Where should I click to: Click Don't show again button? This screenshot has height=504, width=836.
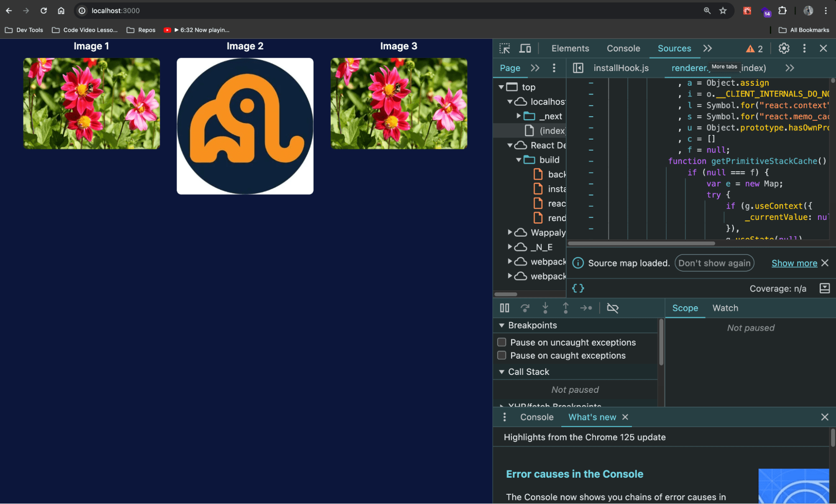click(x=714, y=263)
